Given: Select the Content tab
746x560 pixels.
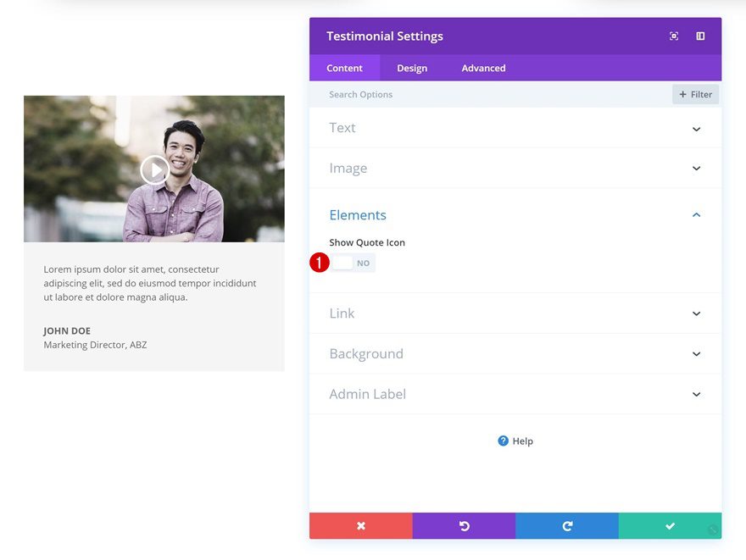Looking at the screenshot, I should click(344, 68).
